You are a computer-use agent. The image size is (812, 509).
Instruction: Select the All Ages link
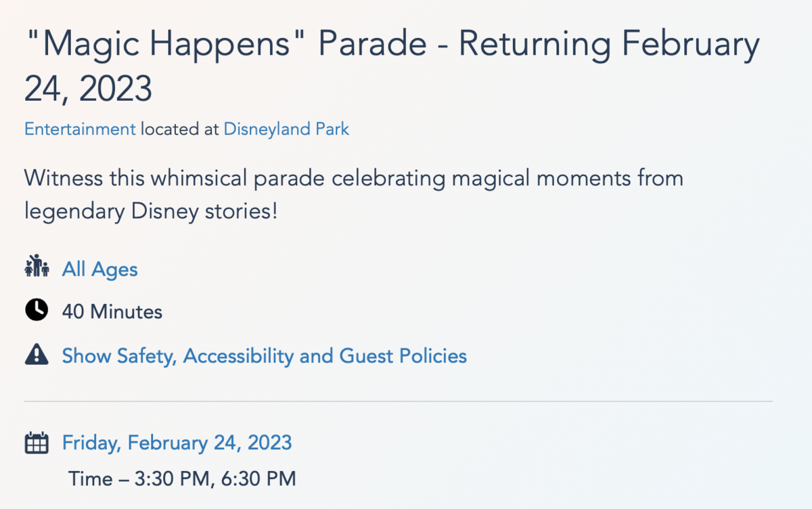click(x=100, y=269)
